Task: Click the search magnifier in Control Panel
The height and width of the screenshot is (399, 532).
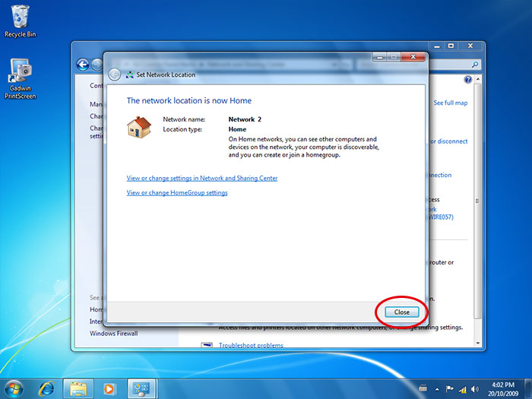Action: pyautogui.click(x=475, y=64)
